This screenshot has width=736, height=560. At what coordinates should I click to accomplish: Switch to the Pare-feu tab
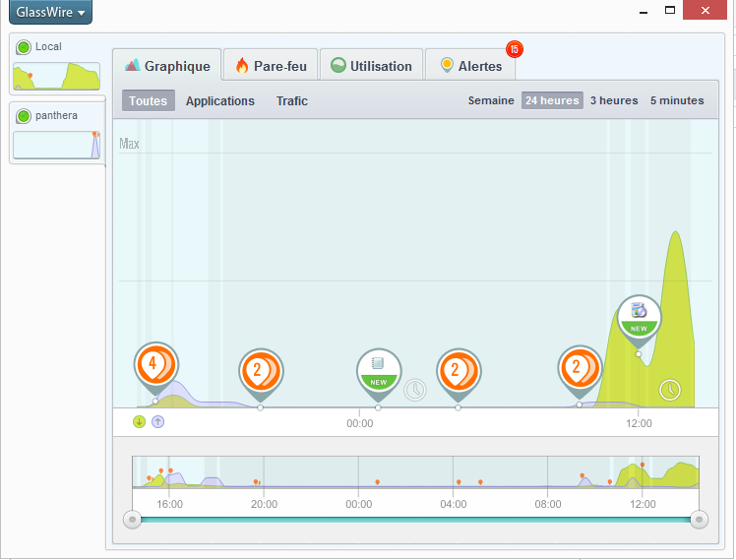(271, 66)
